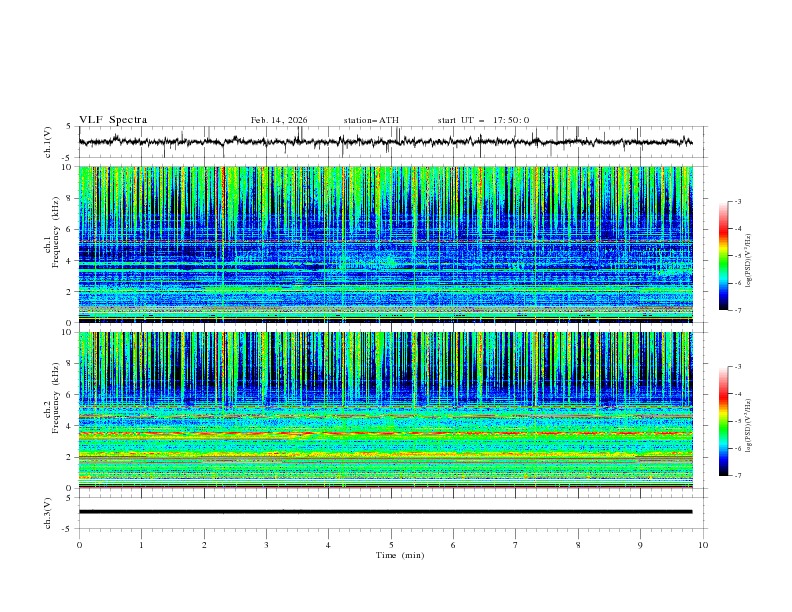Click the ch.2 colorbar 'log(PSD)(V²/Hz)' label

point(748,426)
